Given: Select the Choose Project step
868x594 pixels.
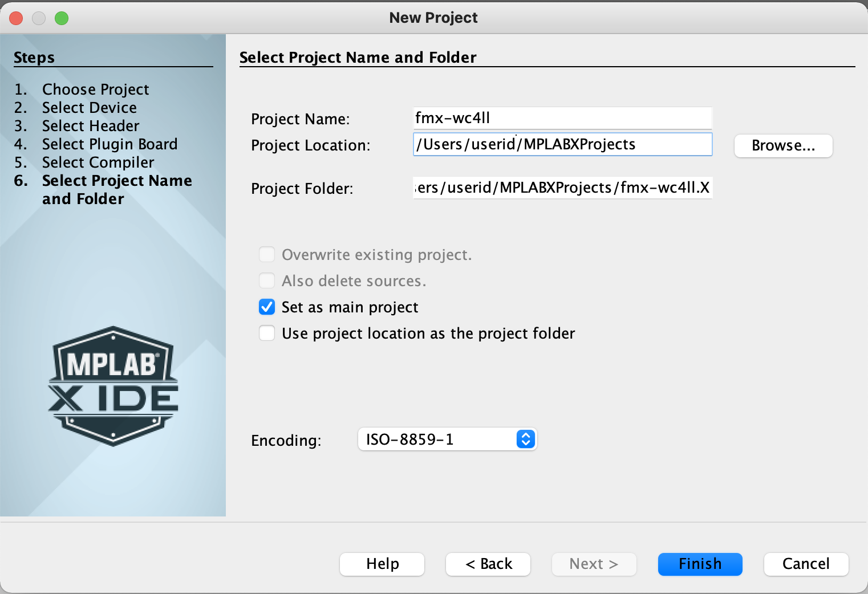Looking at the screenshot, I should tap(95, 89).
